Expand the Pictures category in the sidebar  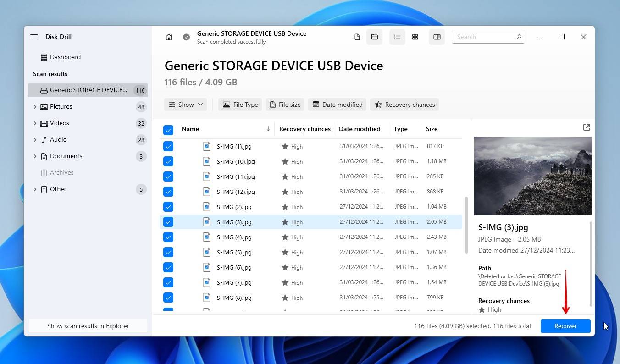(x=35, y=106)
